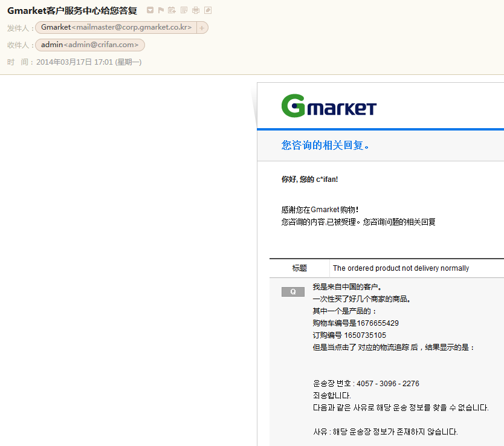504x446 pixels.
Task: Click the '收件人' recipient label
Action: [21, 45]
